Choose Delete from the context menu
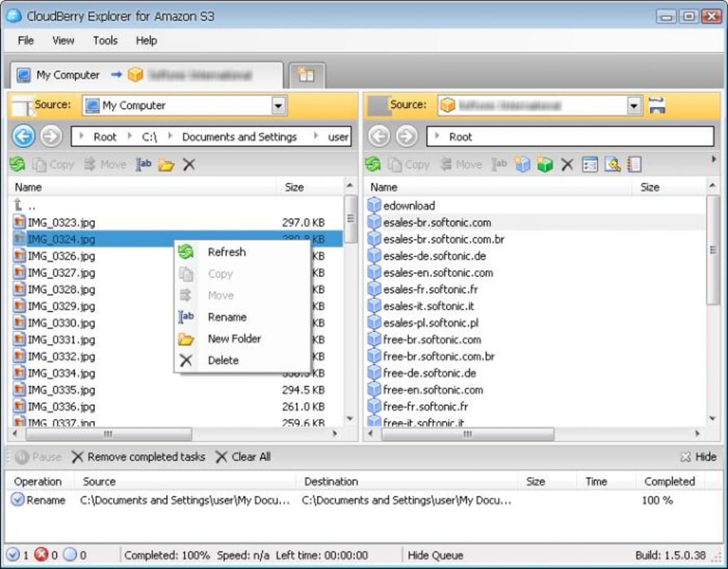Viewport: 728px width, 569px height. [241, 360]
